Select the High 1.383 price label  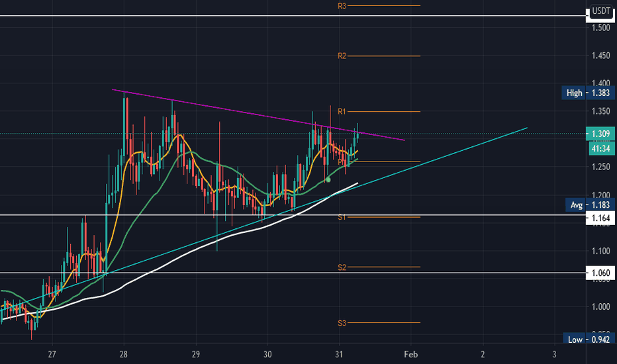(x=588, y=93)
